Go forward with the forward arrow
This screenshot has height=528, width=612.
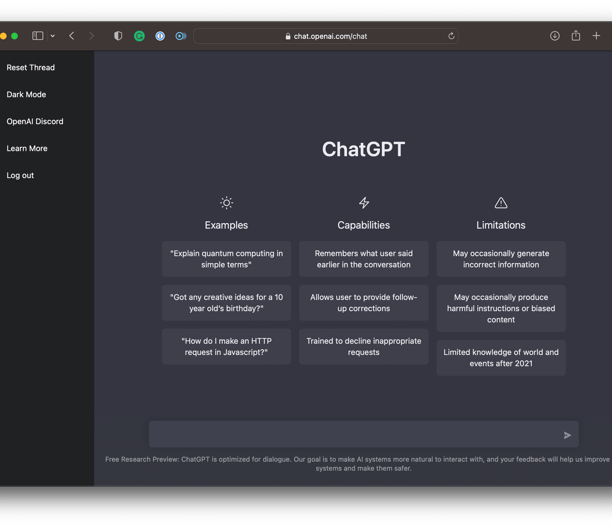pos(91,36)
